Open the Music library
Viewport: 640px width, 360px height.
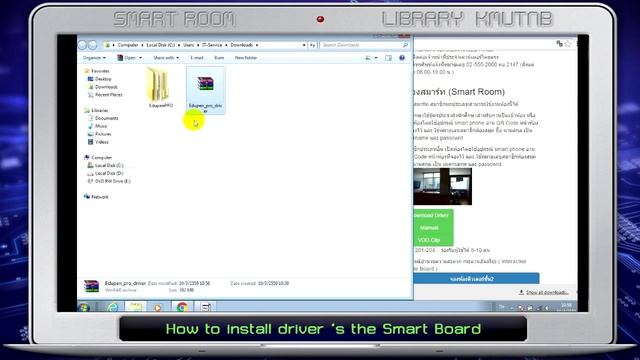(97, 126)
